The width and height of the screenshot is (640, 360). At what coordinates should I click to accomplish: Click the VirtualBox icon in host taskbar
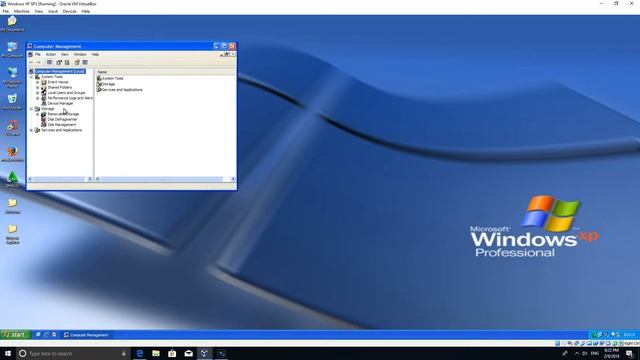pyautogui.click(x=205, y=353)
